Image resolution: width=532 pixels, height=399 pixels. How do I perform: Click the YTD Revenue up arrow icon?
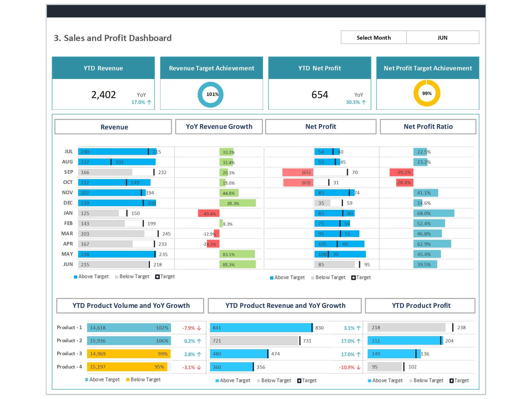[149, 102]
